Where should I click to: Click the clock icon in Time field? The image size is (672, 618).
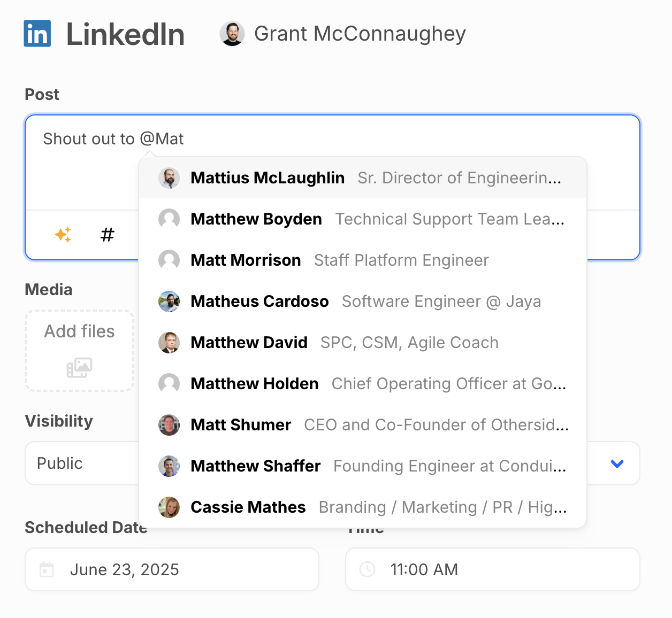368,569
